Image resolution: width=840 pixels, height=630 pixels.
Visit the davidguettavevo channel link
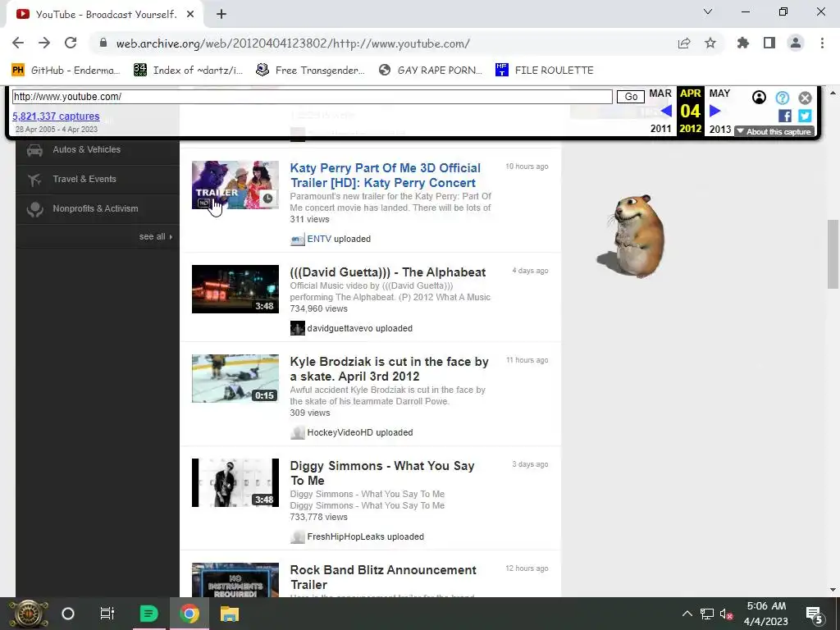point(340,328)
